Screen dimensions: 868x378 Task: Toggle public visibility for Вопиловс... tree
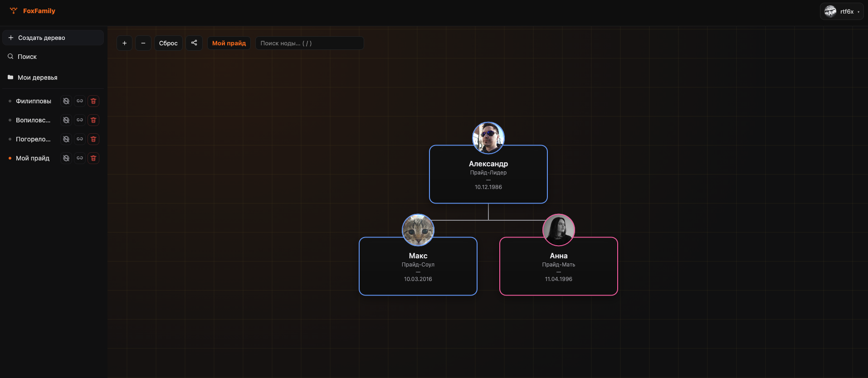click(66, 120)
